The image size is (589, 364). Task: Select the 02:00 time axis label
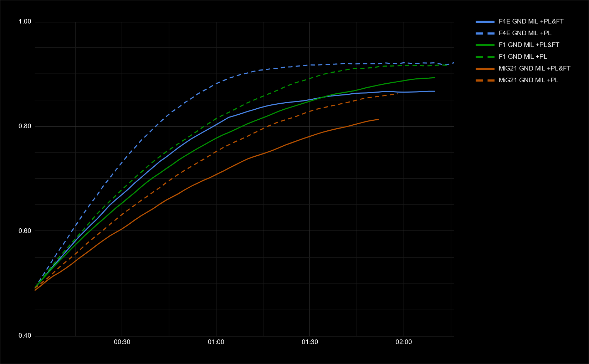(x=404, y=342)
